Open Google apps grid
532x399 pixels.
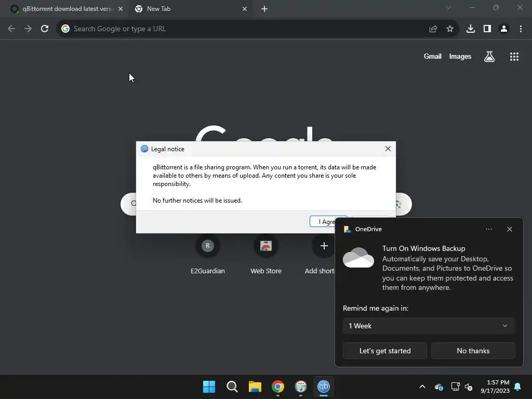pyautogui.click(x=514, y=57)
